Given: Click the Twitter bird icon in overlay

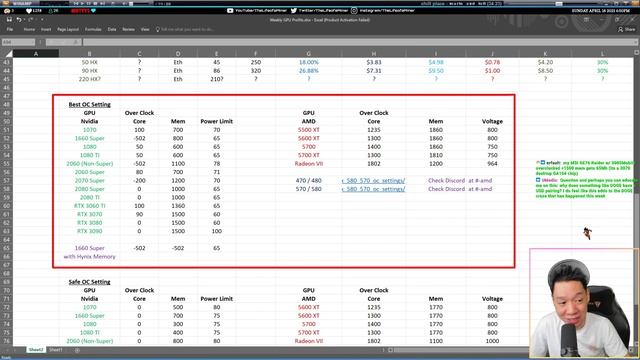Looking at the screenshot, I should pyautogui.click(x=294, y=11).
